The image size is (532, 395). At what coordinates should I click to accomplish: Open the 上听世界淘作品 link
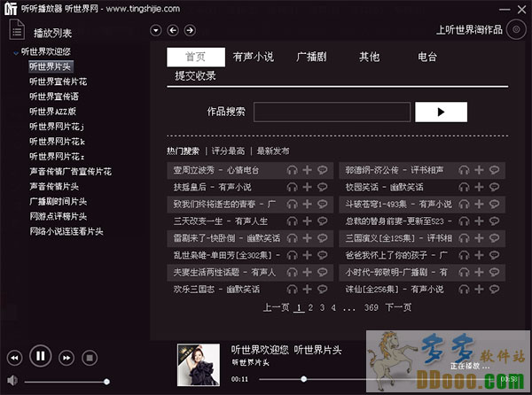(469, 30)
